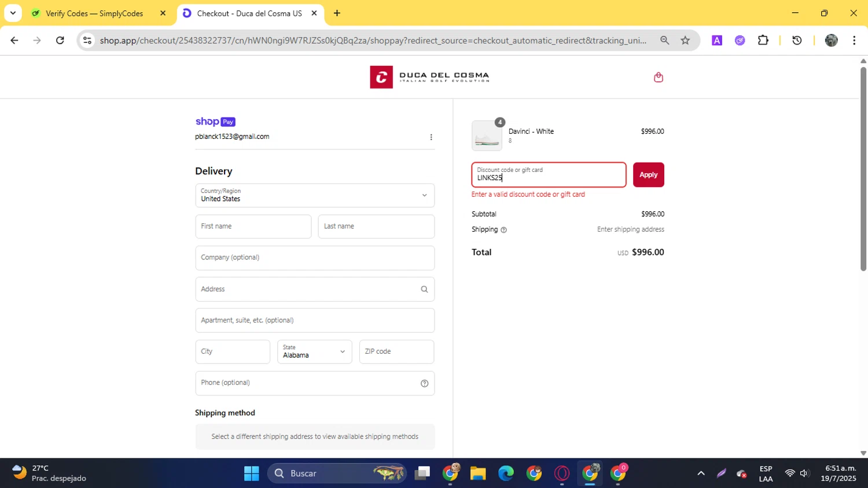868x488 pixels.
Task: Click the Duca del Cosma logo
Action: tap(429, 77)
